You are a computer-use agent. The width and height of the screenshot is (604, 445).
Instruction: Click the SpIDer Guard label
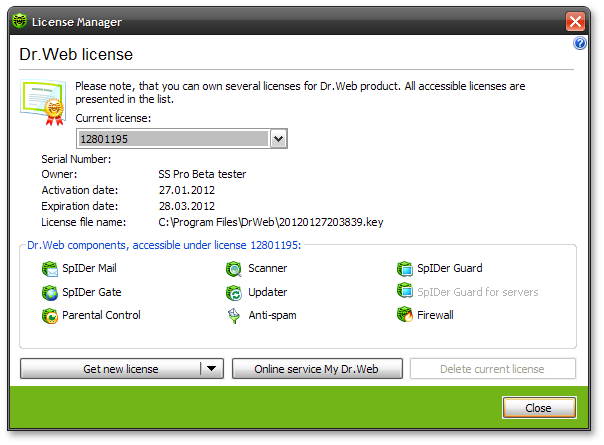[x=450, y=268]
